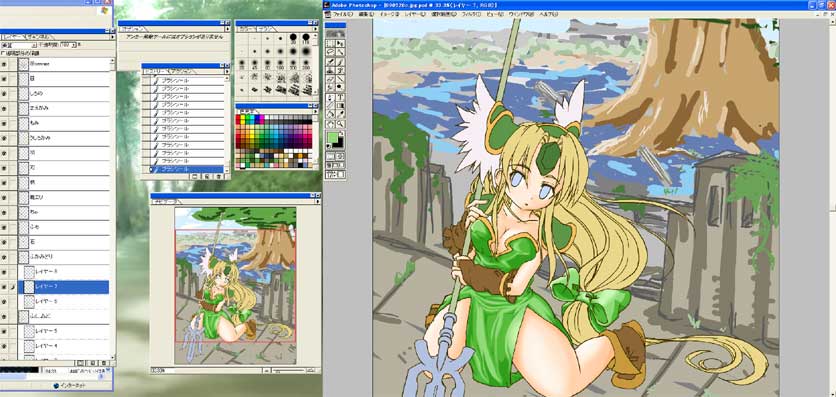Image resolution: width=836 pixels, height=397 pixels.
Task: Click the Layers panel vertical scrollbar
Action: click(x=112, y=208)
